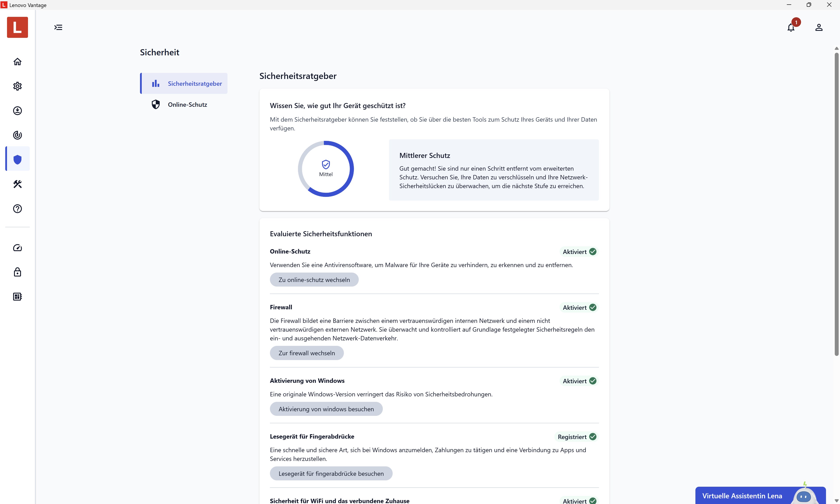Click the shield checkmark icon above Mittel

tap(326, 164)
